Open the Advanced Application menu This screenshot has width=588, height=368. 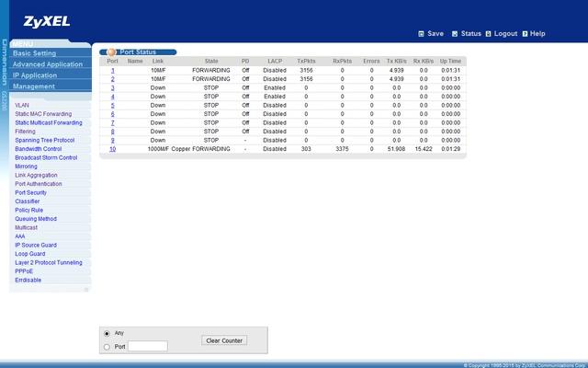[48, 64]
